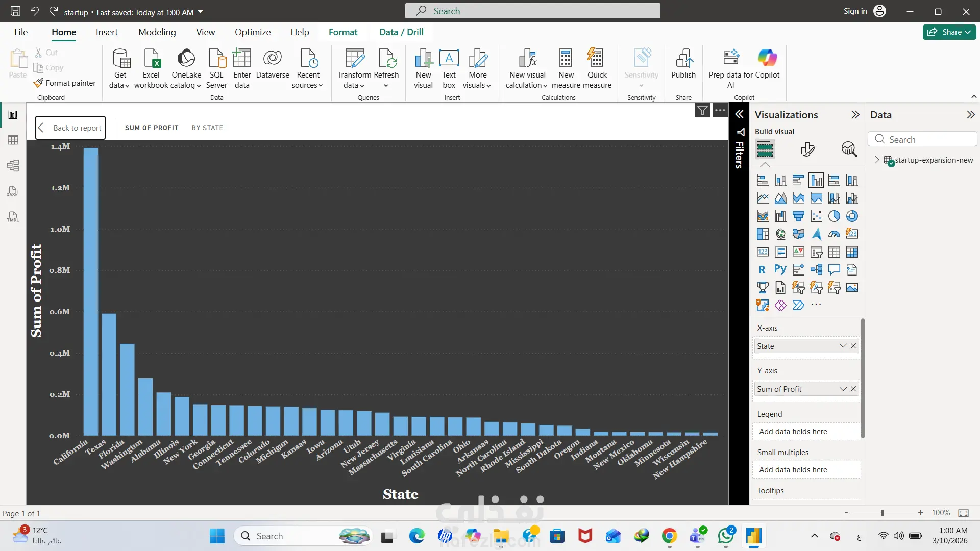This screenshot has height=551, width=980.
Task: Click Back to report button
Action: tap(70, 128)
